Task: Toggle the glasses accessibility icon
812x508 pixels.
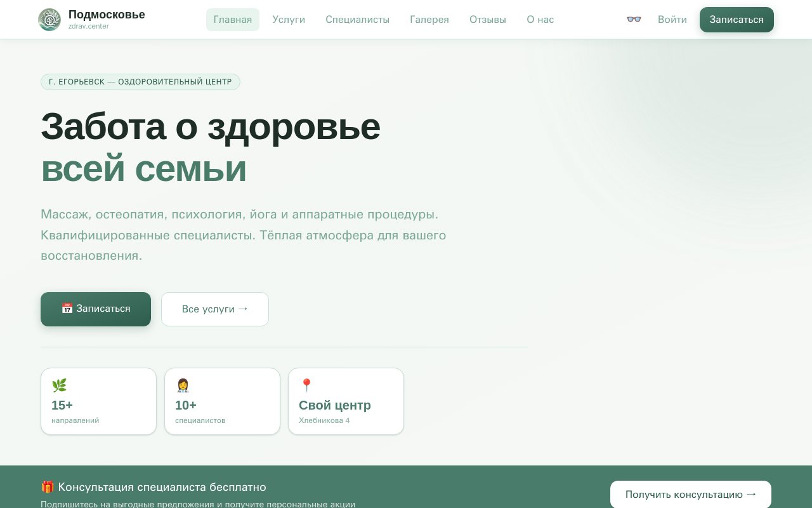Action: point(634,20)
